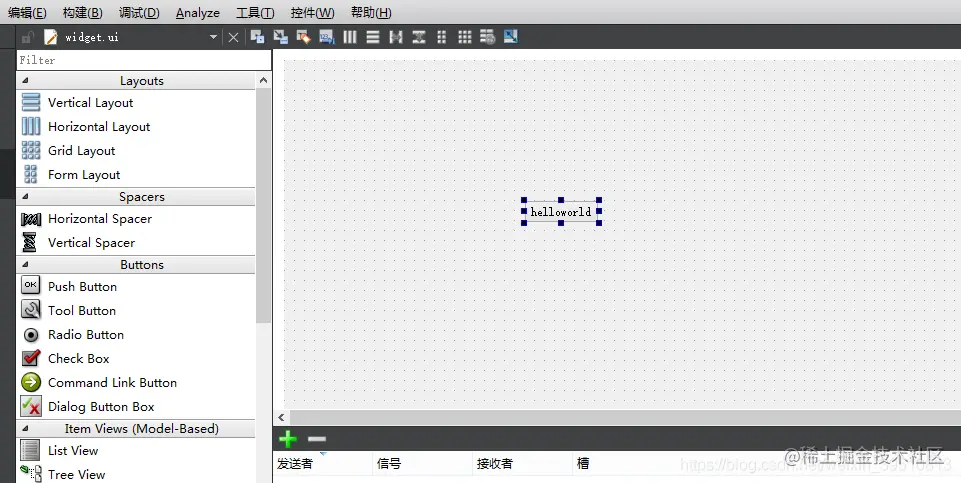Open the widget.ui file dropdown arrow
The image size is (961, 483).
pyautogui.click(x=213, y=37)
